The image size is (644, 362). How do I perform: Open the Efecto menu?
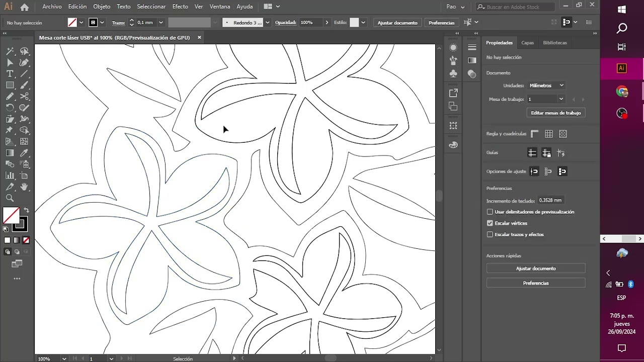180,7
